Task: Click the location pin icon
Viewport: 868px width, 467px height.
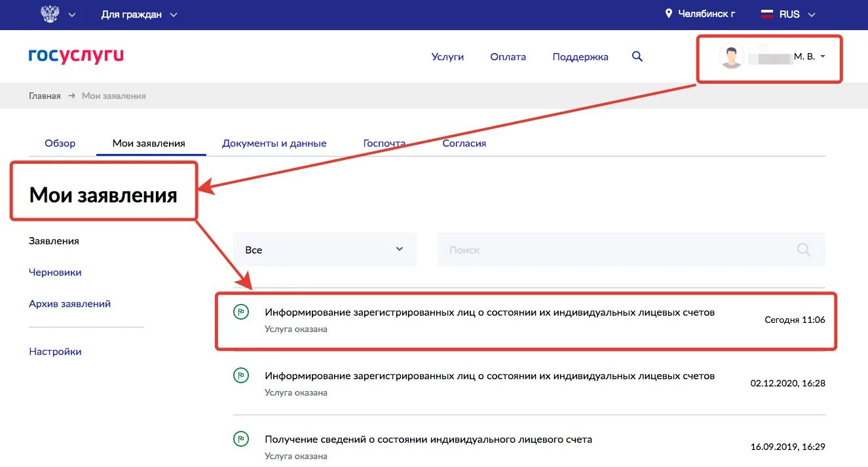Action: 669,14
